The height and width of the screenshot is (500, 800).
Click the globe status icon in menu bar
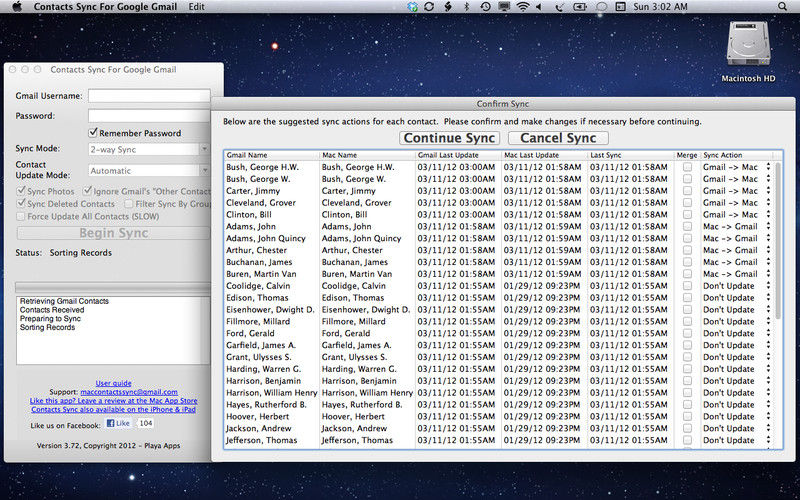click(413, 7)
